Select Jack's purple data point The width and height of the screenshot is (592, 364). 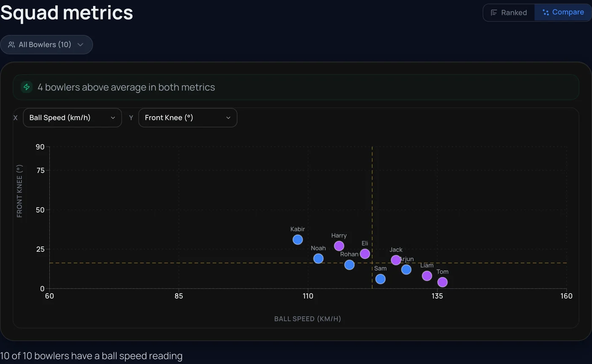396,260
